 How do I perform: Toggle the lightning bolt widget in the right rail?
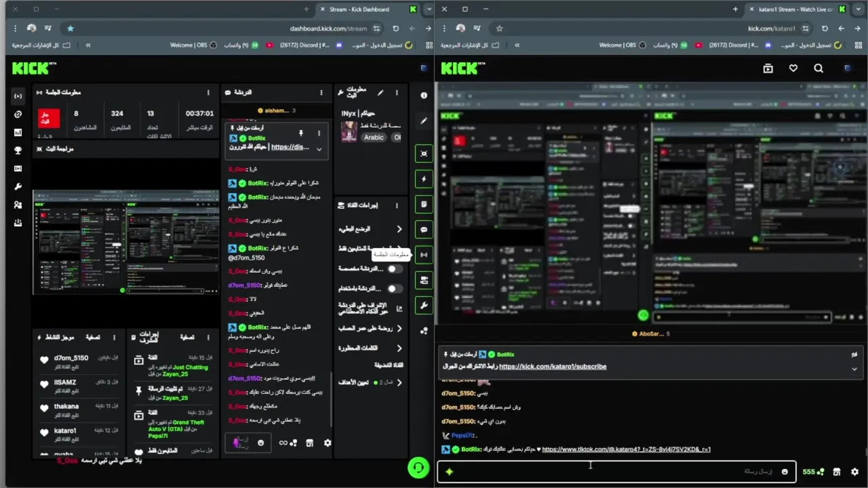coord(424,179)
